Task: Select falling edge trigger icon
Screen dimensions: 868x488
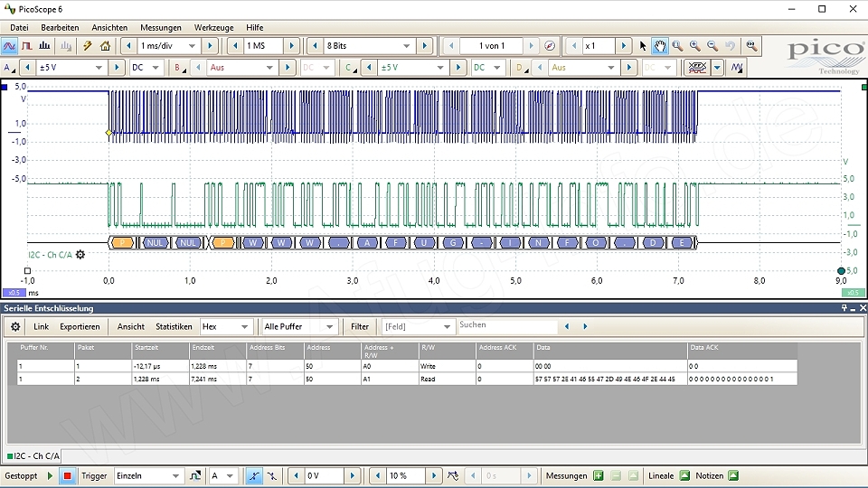Action: [272, 476]
